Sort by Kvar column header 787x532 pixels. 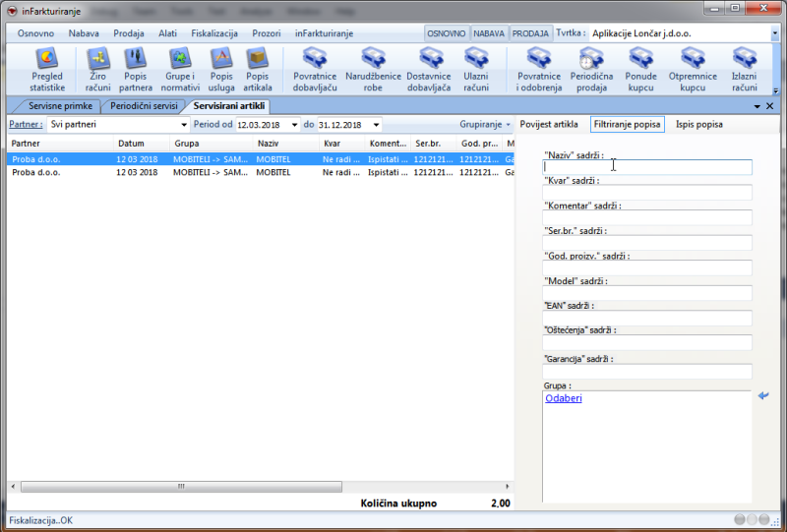coord(342,144)
